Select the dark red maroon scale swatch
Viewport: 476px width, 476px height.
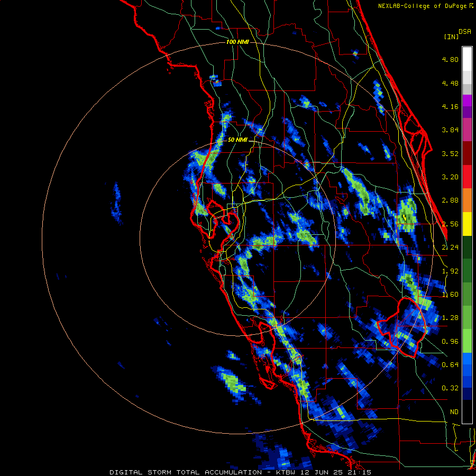pyautogui.click(x=467, y=153)
